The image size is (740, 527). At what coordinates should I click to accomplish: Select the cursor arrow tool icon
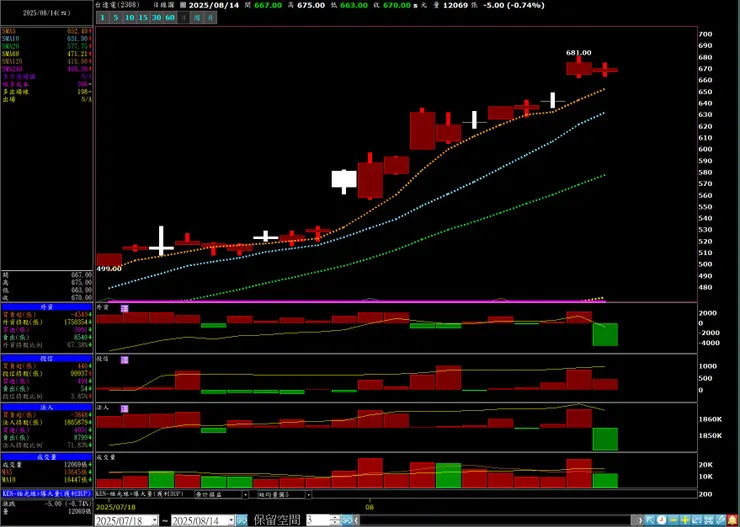point(650,520)
